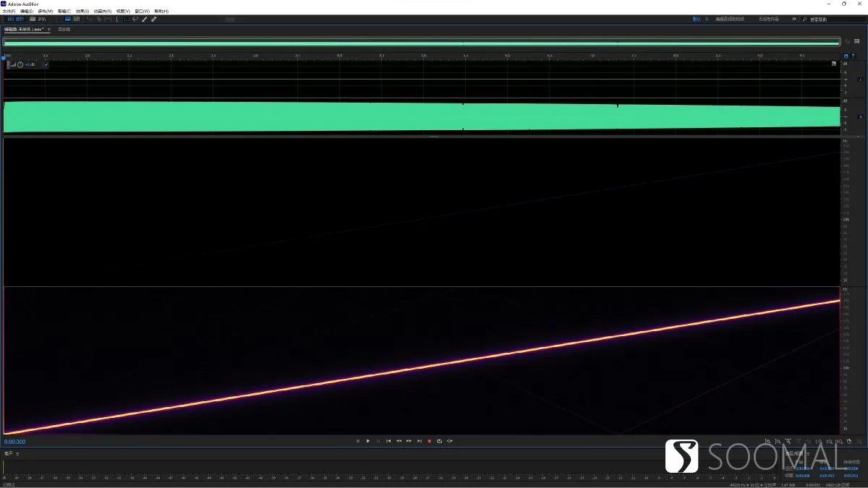Open the editor panel menu icon

(49, 30)
